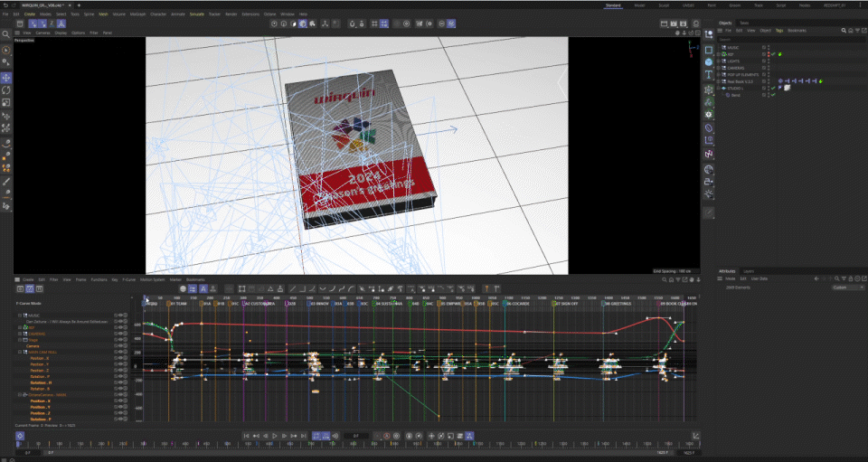Click the Autokeying icon
This screenshot has width=868, height=462.
coord(386,436)
